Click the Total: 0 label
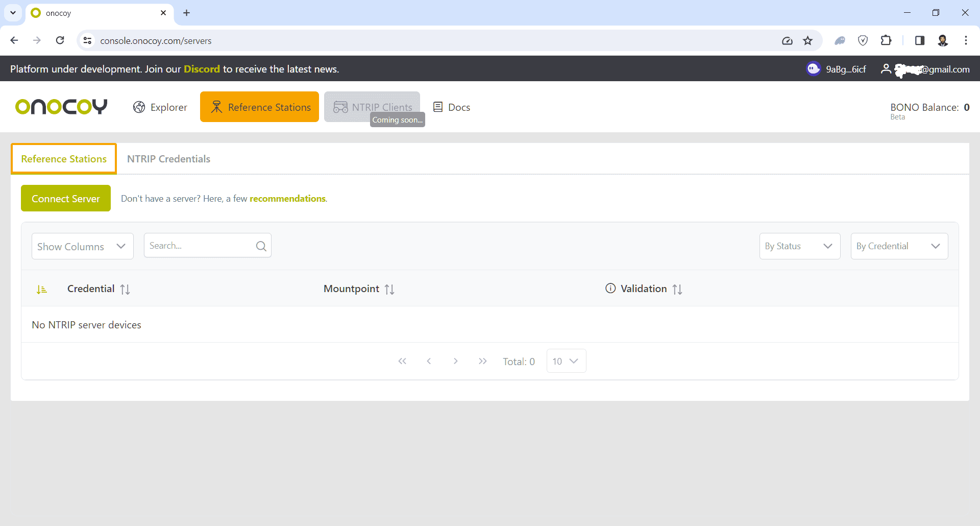 [519, 362]
